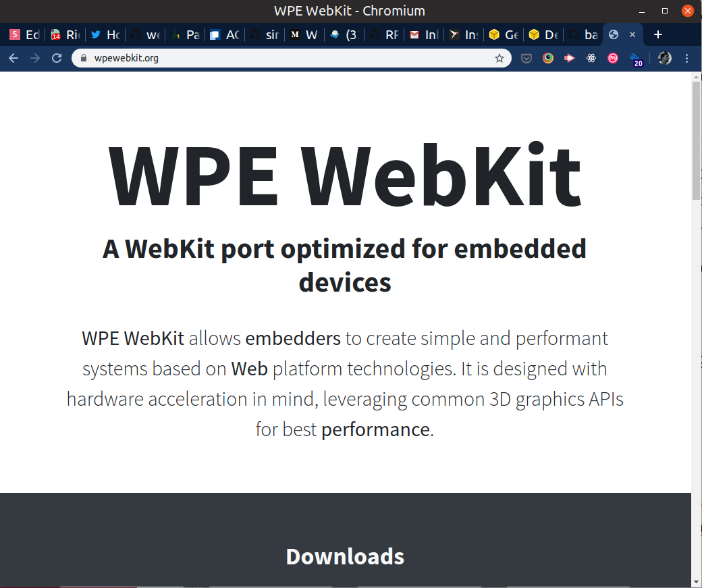The height and width of the screenshot is (588, 702).
Task: Open the pink circular 'm' extension
Action: click(613, 58)
